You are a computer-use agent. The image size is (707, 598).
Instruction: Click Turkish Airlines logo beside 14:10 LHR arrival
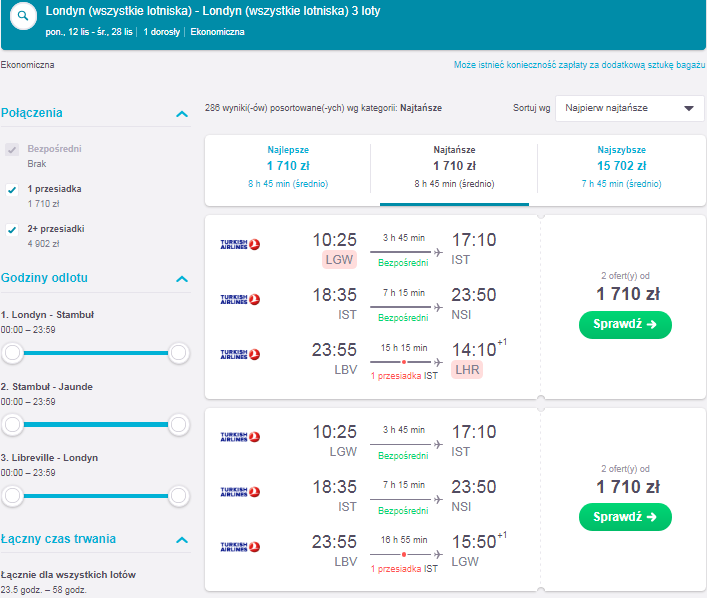(x=240, y=354)
